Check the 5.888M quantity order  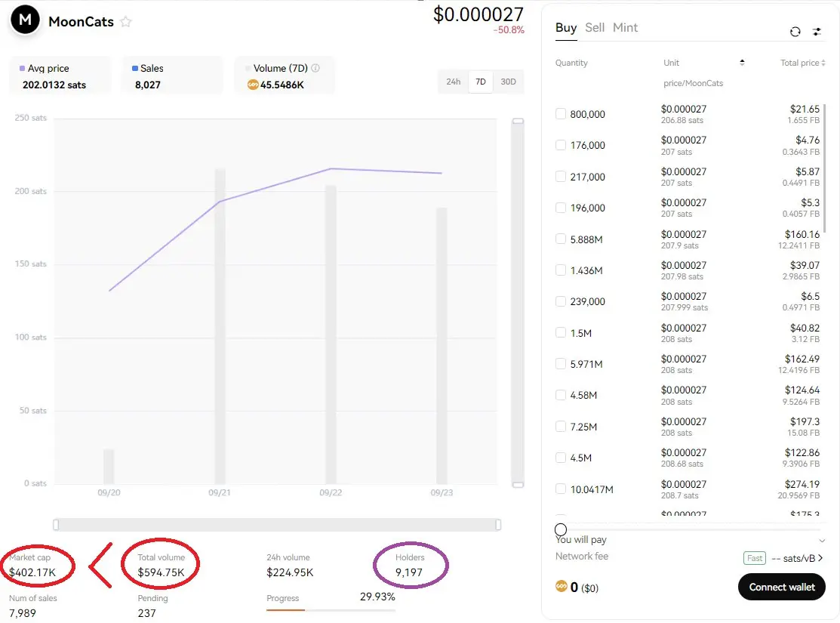(x=560, y=239)
